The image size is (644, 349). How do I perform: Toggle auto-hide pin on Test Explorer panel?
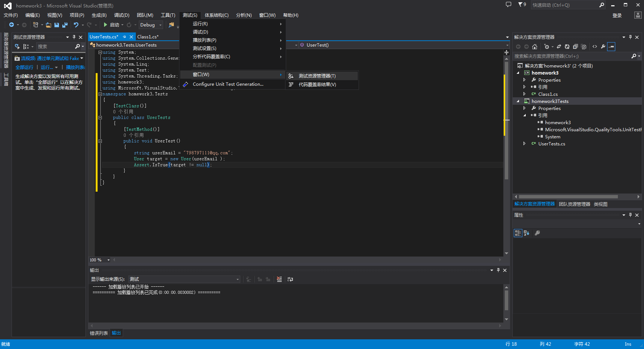pyautogui.click(x=74, y=37)
